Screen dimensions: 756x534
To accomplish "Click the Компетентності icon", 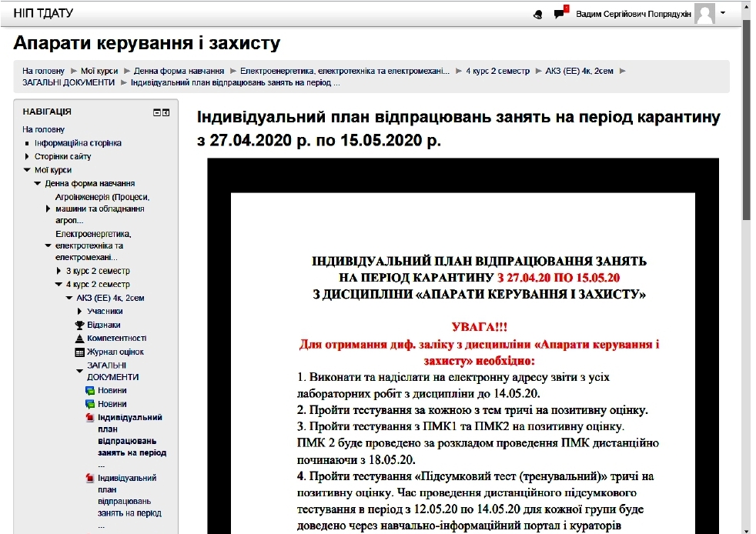I will tap(79, 339).
